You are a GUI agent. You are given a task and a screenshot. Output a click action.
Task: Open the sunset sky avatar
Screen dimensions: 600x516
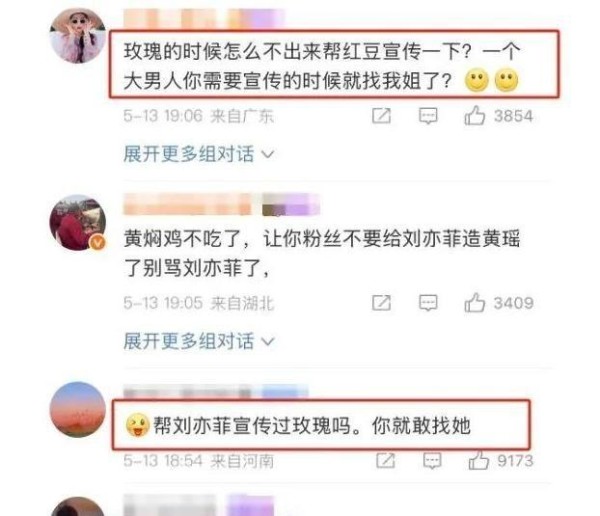[x=78, y=410]
